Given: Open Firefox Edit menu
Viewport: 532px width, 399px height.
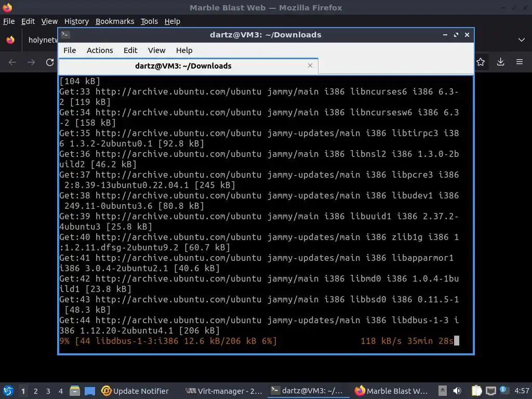Looking at the screenshot, I should tap(28, 21).
